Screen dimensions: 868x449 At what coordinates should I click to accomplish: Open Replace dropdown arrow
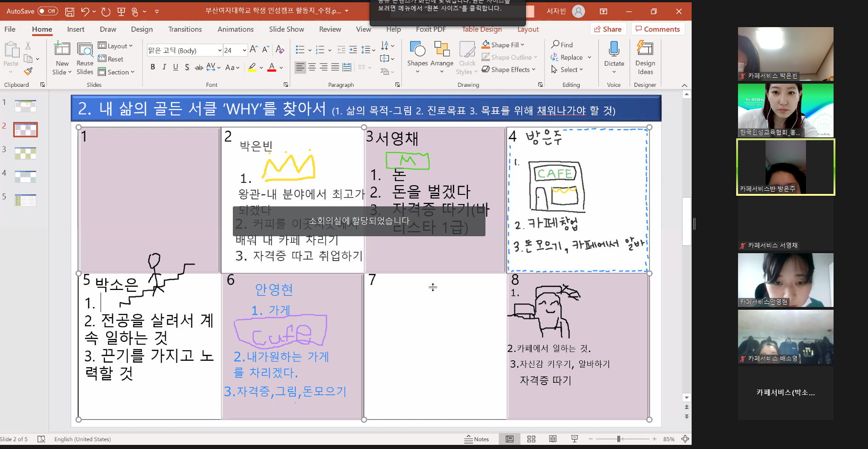coord(589,57)
